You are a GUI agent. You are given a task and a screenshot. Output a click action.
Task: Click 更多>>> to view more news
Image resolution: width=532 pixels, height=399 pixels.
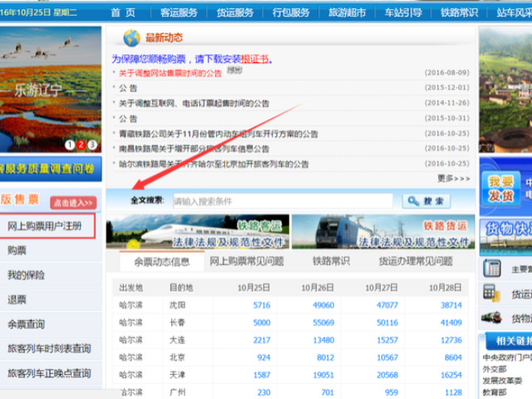[x=453, y=178]
